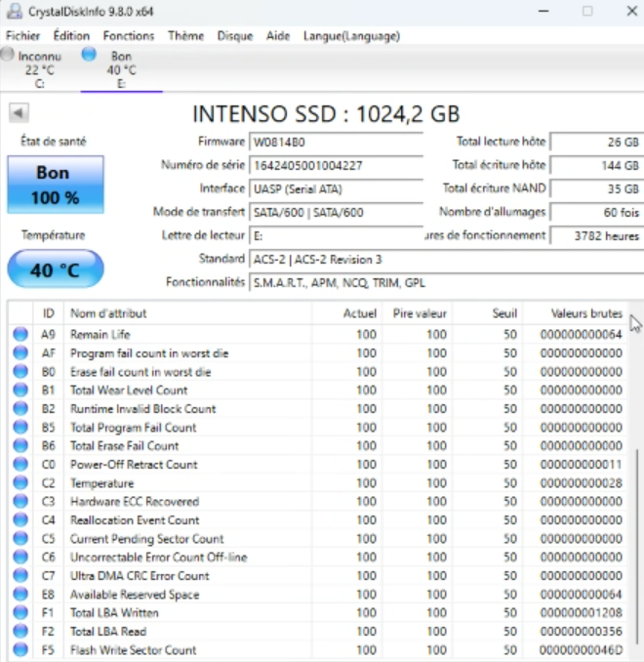Click the Bon 100 % health status button
This screenshot has height=662, width=644.
(x=55, y=185)
